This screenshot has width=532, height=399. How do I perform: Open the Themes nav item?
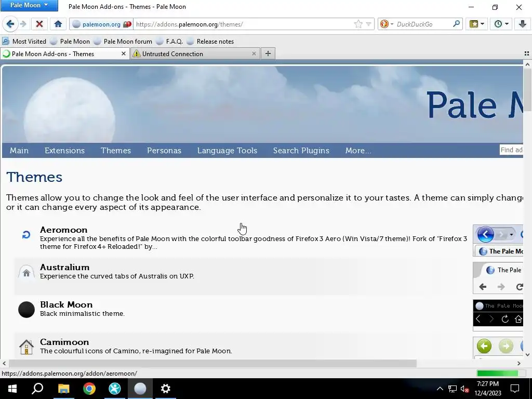[116, 150]
